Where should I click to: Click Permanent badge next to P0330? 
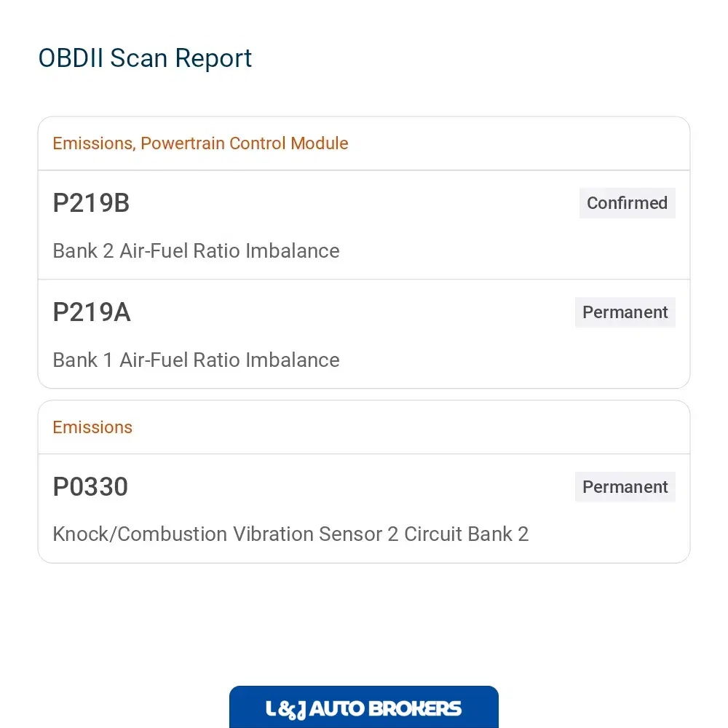click(625, 487)
